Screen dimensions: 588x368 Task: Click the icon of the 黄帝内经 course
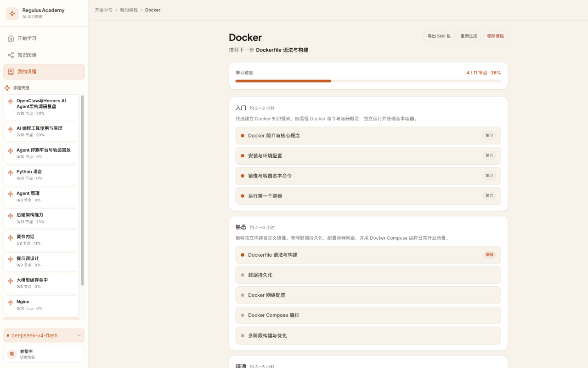tap(11, 237)
